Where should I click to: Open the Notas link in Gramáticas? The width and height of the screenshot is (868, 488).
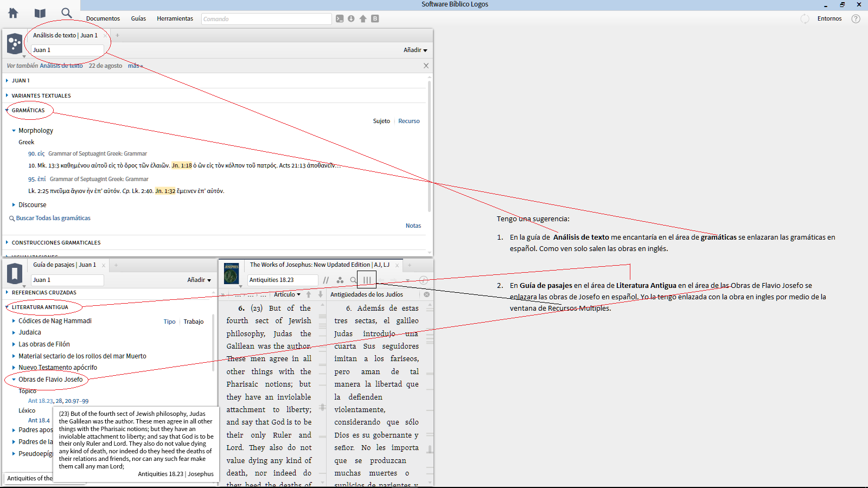[x=413, y=226]
